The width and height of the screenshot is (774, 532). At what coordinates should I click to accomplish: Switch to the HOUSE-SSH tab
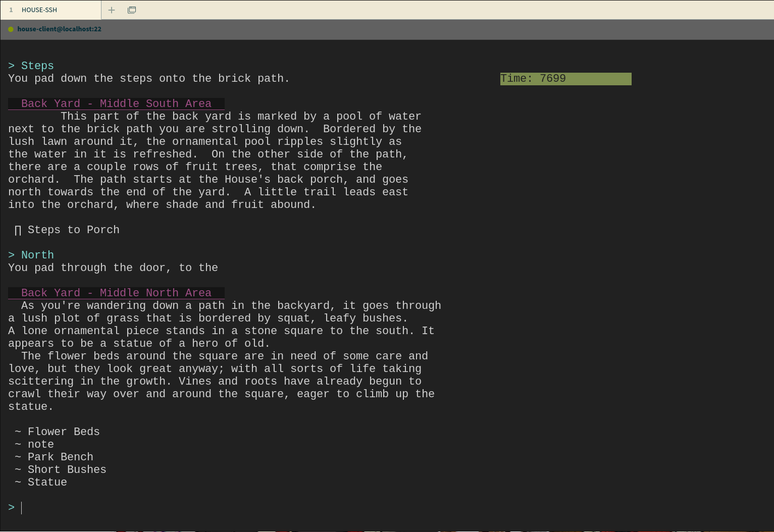[39, 10]
